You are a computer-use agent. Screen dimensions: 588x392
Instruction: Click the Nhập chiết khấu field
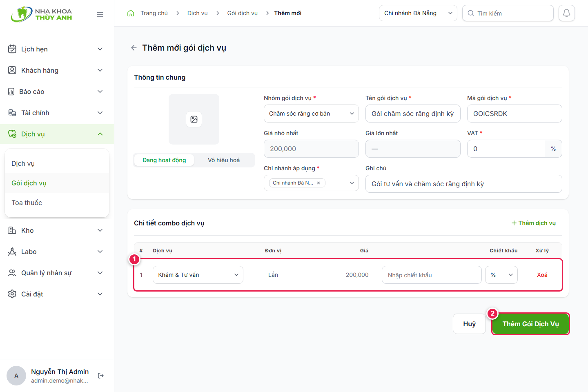(x=432, y=275)
